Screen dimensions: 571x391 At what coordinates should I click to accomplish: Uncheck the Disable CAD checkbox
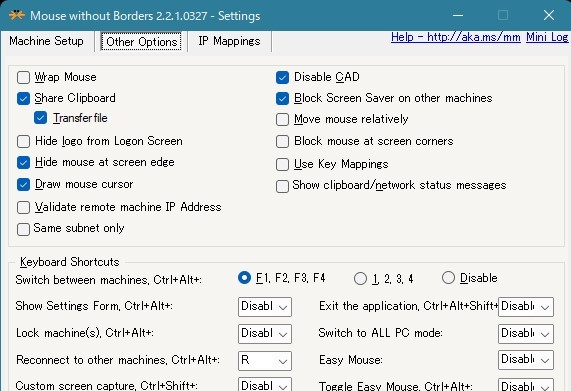tap(283, 77)
